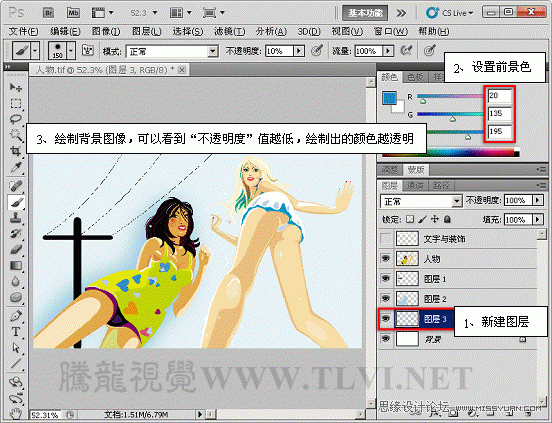
Task: Toggle lock transparent pixels checkbox
Action: (410, 219)
